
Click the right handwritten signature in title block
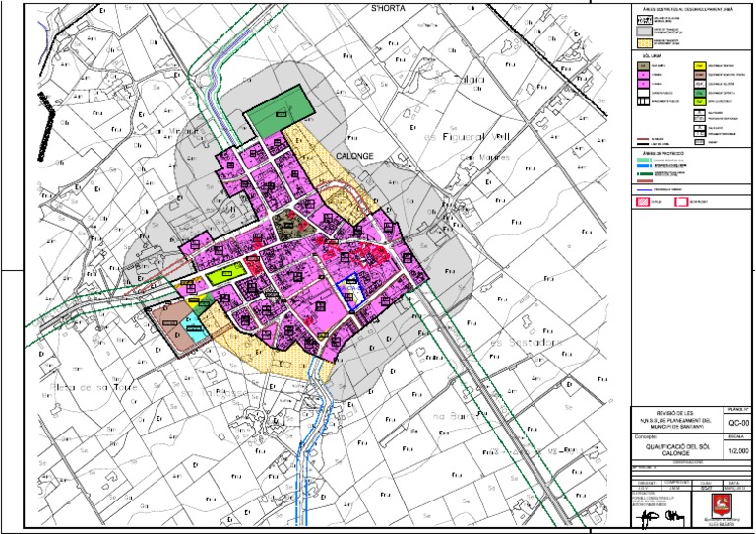click(x=675, y=516)
